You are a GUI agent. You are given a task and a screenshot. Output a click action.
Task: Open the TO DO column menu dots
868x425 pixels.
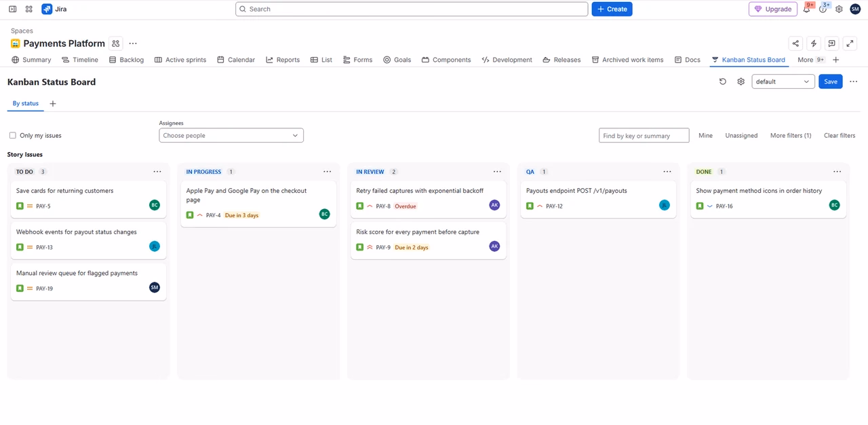tap(157, 172)
